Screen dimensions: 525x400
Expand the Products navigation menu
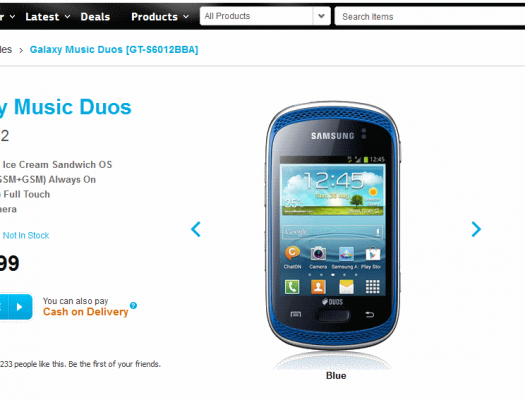tap(160, 17)
